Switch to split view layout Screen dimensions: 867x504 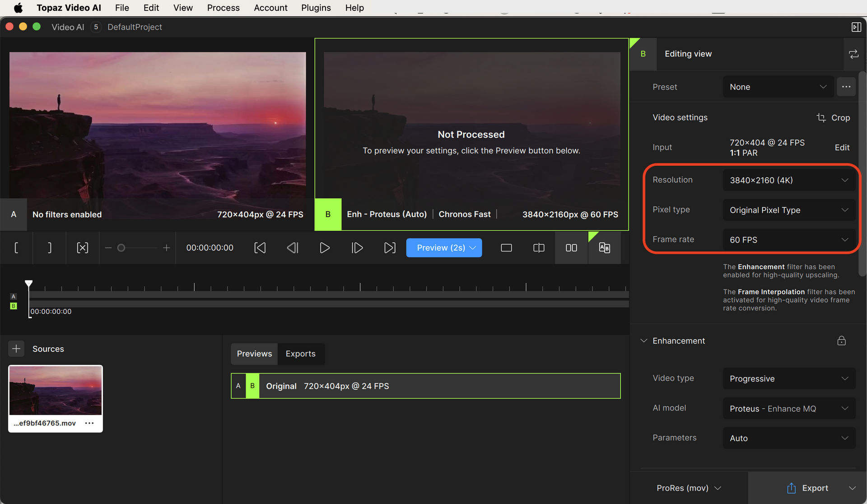pos(539,247)
